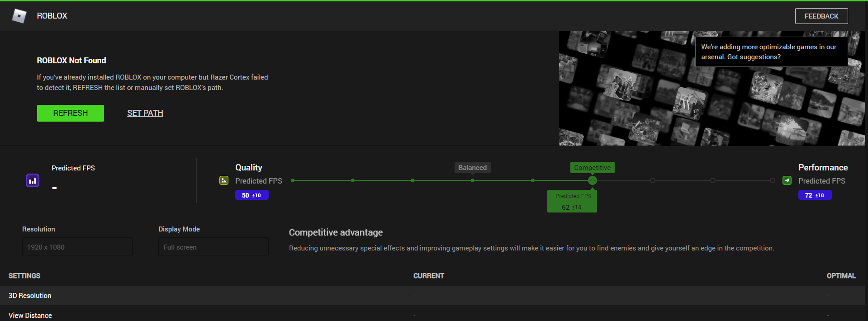868x321 pixels.
Task: Click the games collage thumbnail image
Action: [x=712, y=88]
